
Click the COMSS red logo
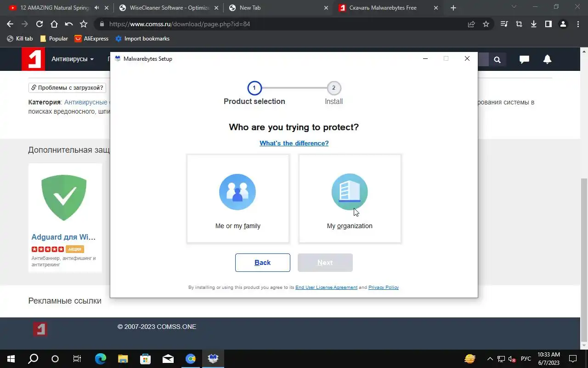click(33, 59)
